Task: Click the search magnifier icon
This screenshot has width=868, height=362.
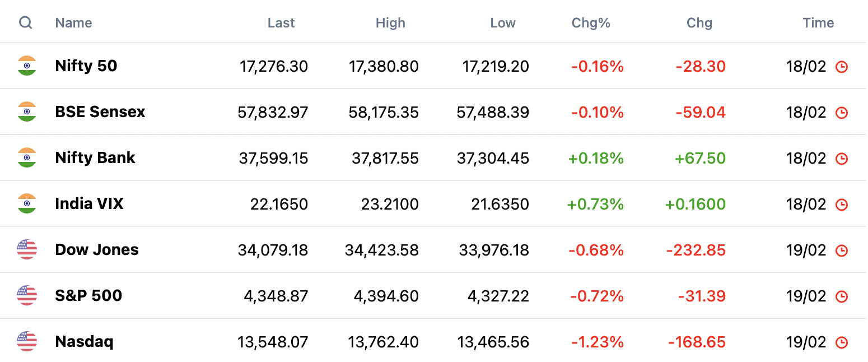Action: (x=25, y=23)
